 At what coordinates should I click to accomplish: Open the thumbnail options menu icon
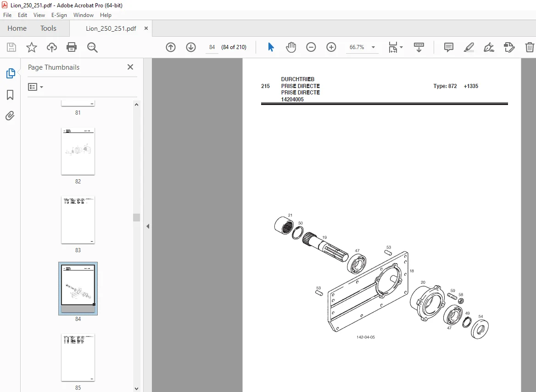coord(35,87)
